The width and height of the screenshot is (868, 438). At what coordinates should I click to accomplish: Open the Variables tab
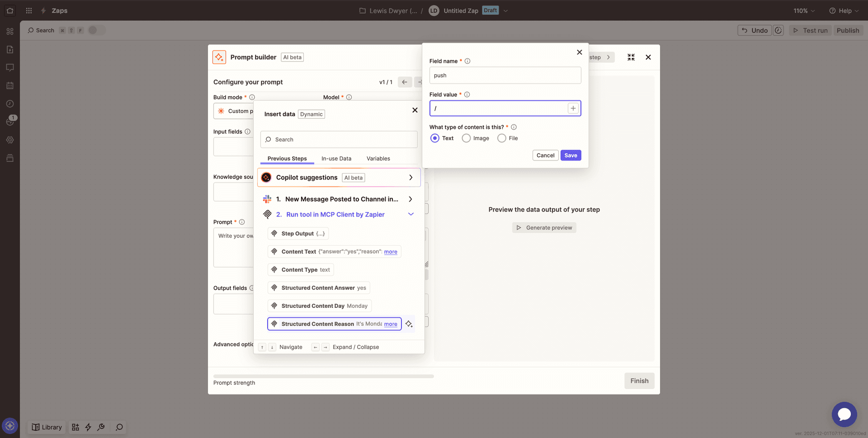coord(378,159)
